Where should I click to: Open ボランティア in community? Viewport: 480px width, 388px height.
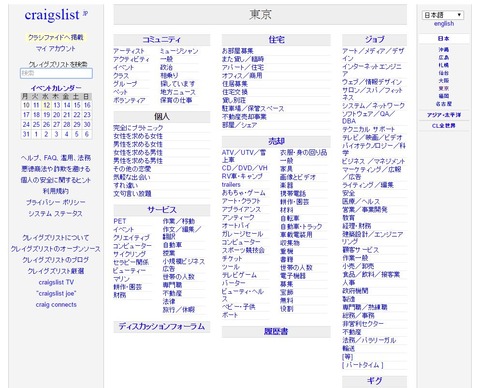(x=129, y=100)
